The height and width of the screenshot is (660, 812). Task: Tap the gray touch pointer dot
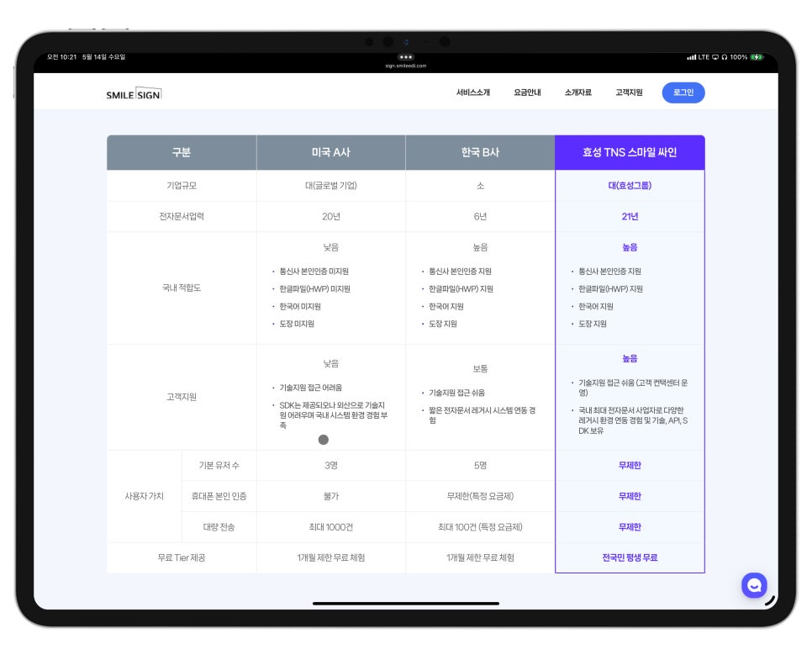(323, 440)
